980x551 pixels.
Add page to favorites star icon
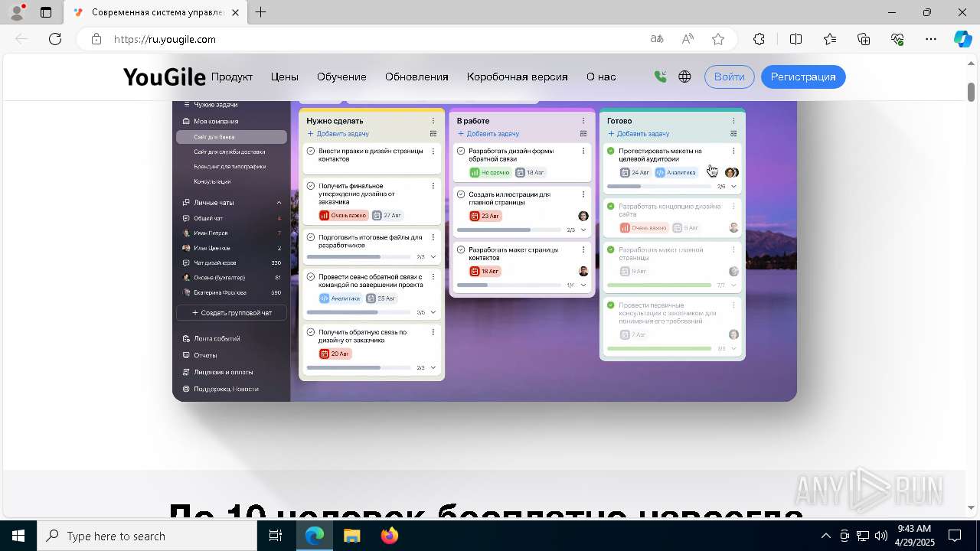coord(718,39)
